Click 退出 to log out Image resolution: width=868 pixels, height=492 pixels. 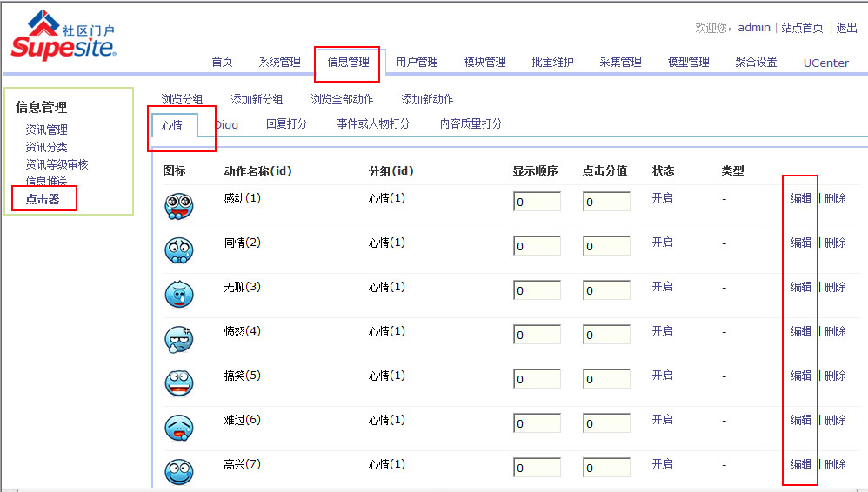click(x=846, y=28)
